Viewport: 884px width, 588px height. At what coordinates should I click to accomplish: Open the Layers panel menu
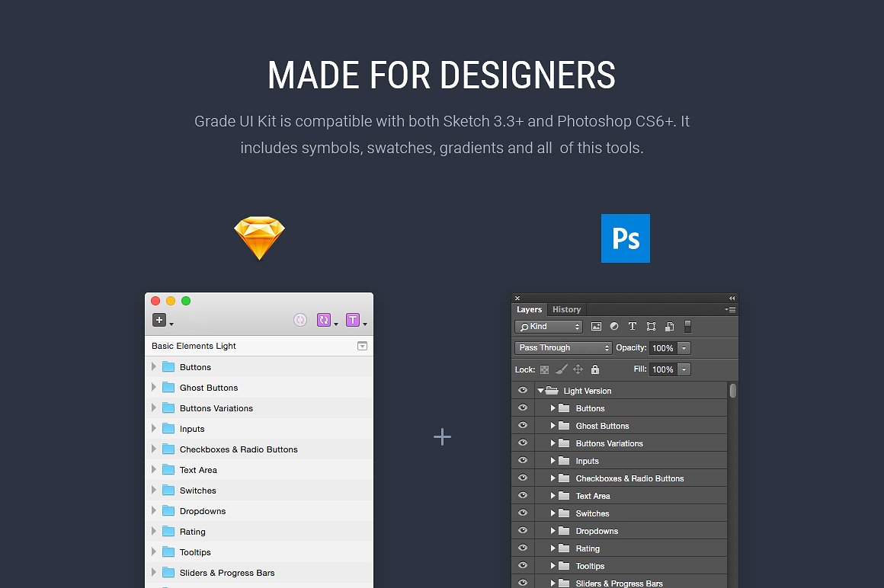pos(729,309)
